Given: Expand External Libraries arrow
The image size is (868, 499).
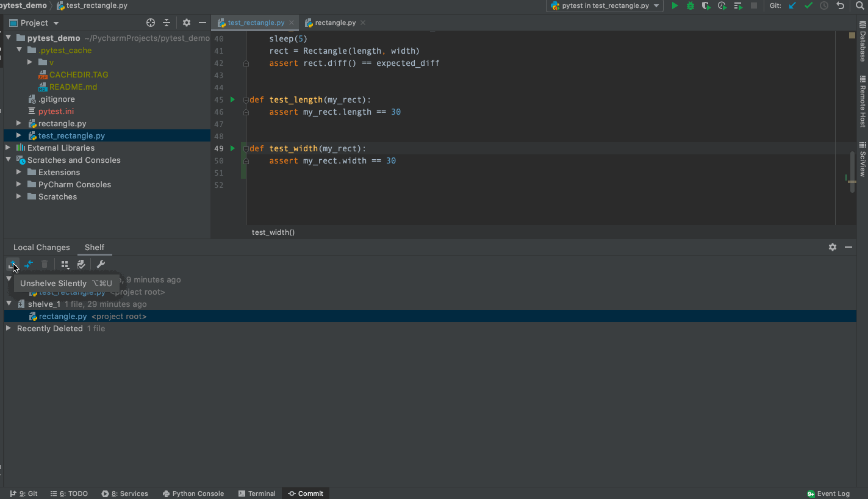Looking at the screenshot, I should click(x=8, y=148).
